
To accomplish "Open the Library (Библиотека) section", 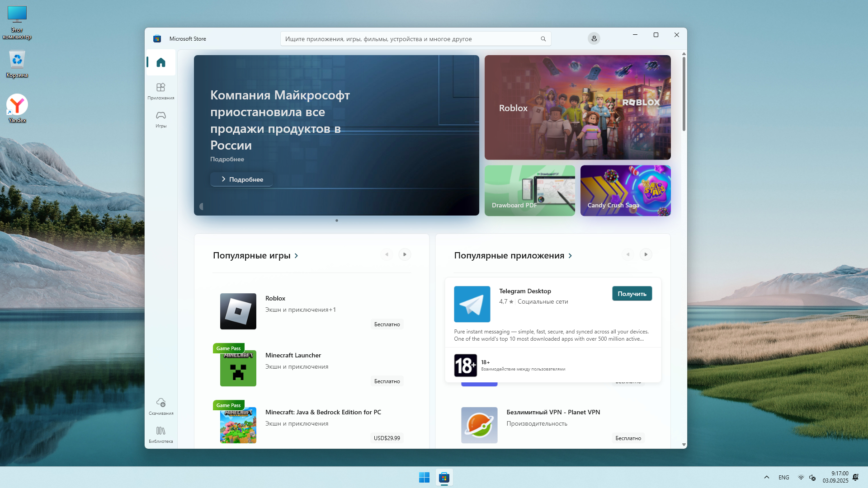I will tap(160, 434).
